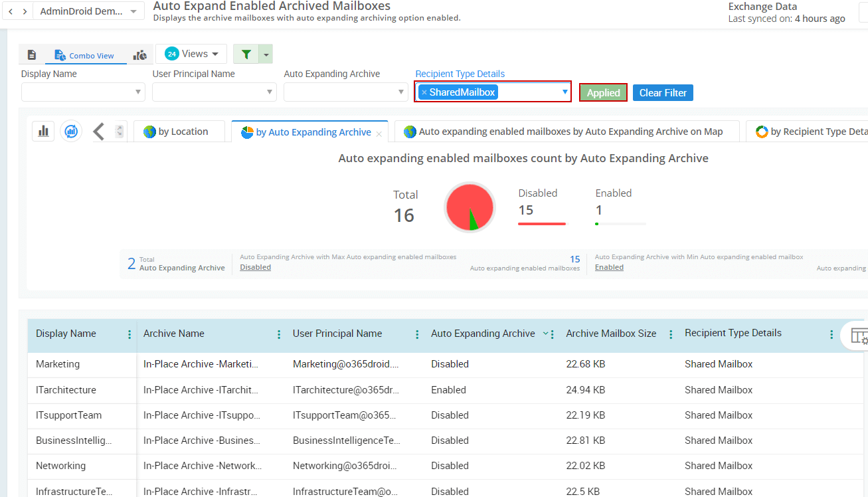Click the expand chart icon near tab strip
Image resolution: width=868 pixels, height=497 pixels.
pos(119,131)
